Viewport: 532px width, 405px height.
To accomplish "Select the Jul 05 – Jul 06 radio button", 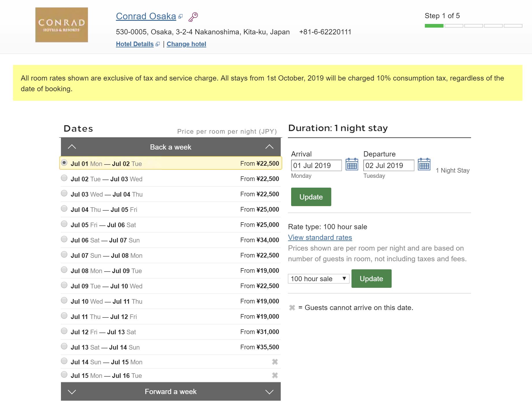I will 64,224.
